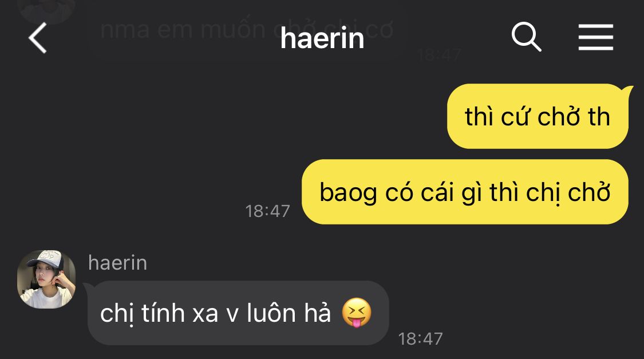The width and height of the screenshot is (644, 359).
Task: Tap the 18:47 timestamp beside the yellow bubble
Action: coord(267,211)
